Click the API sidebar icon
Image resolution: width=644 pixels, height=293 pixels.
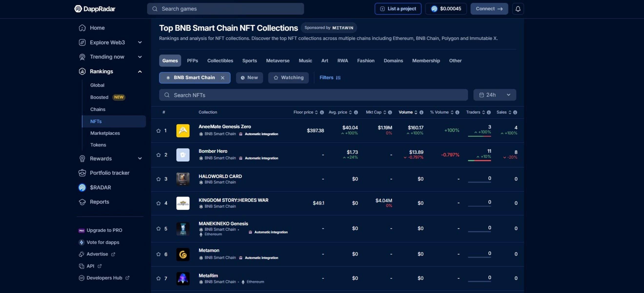pos(81,266)
